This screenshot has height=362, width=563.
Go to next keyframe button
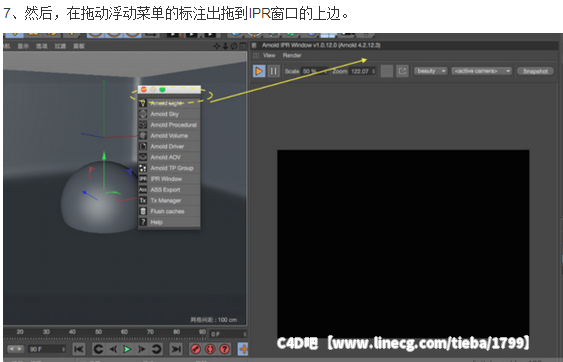coord(156,349)
